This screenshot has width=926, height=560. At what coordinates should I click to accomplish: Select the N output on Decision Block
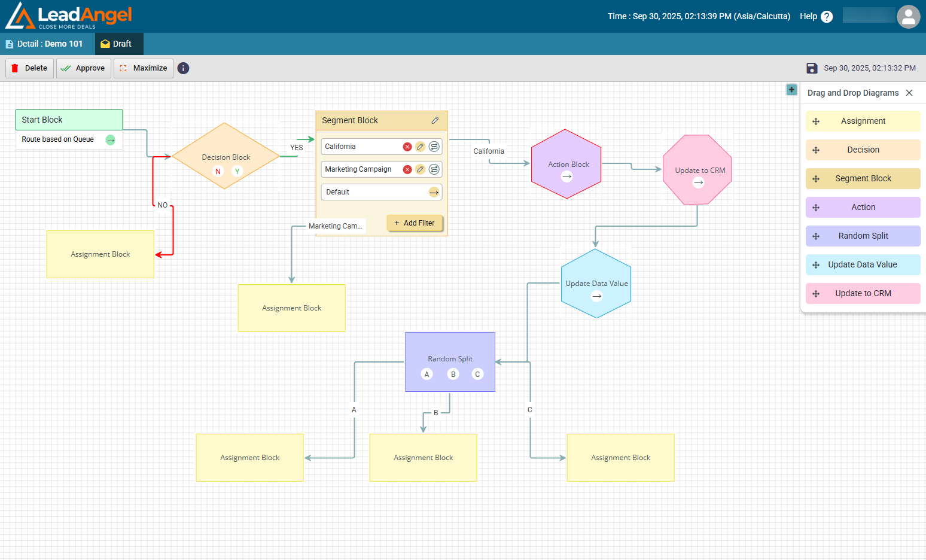click(x=218, y=172)
